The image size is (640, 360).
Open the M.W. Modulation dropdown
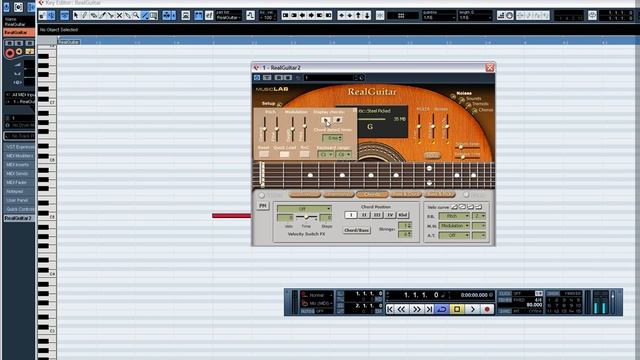[x=454, y=226]
